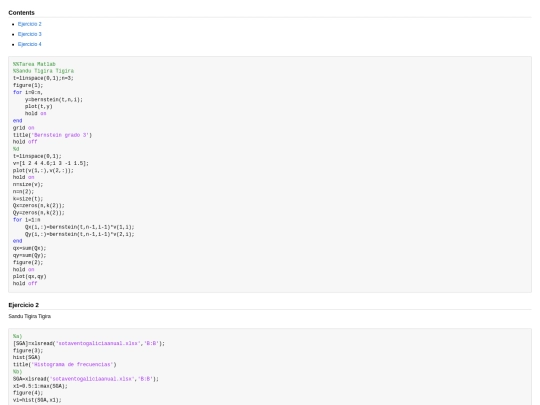Click the Contents heading

pos(21,13)
